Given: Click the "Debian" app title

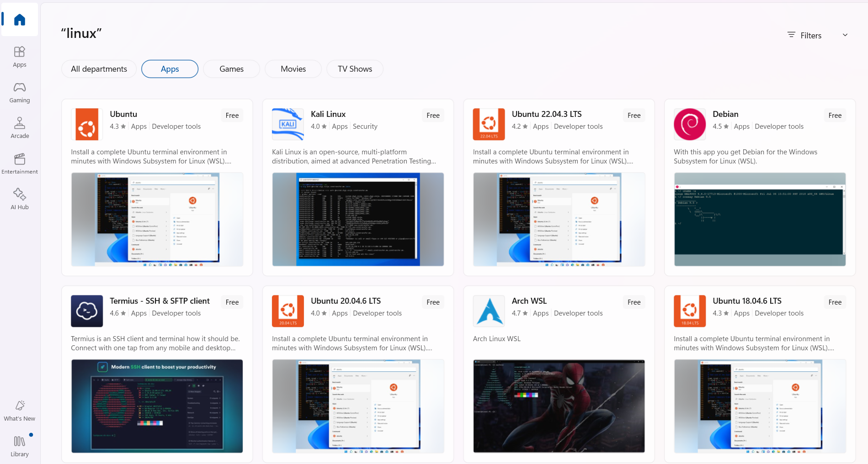Looking at the screenshot, I should (x=725, y=114).
